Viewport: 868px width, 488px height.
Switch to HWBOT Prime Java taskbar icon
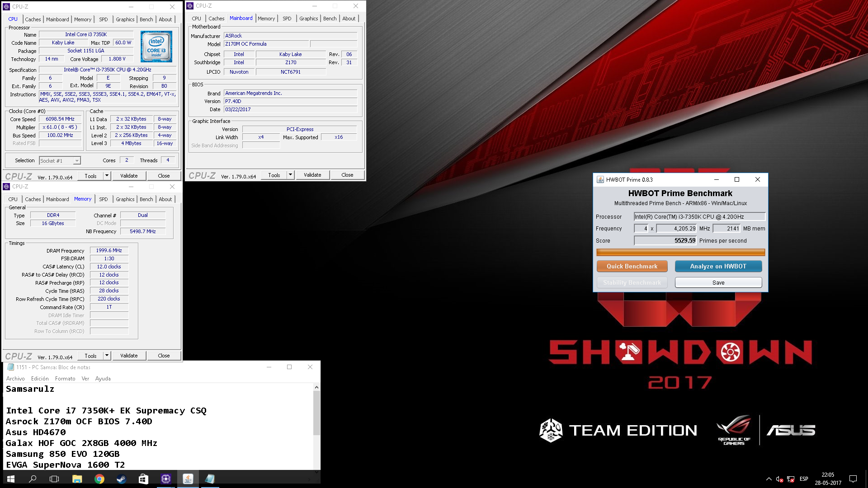pos(188,479)
